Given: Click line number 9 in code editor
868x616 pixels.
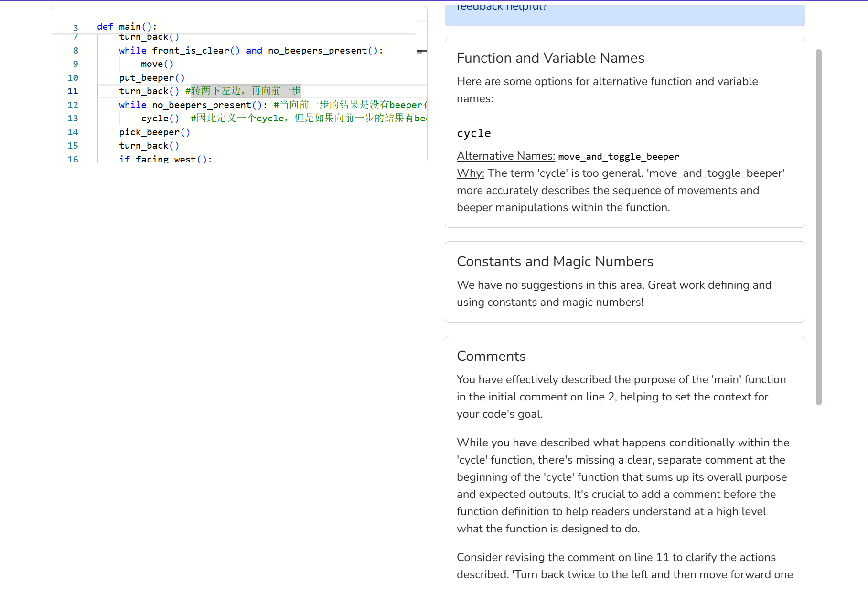Looking at the screenshot, I should pos(75,64).
